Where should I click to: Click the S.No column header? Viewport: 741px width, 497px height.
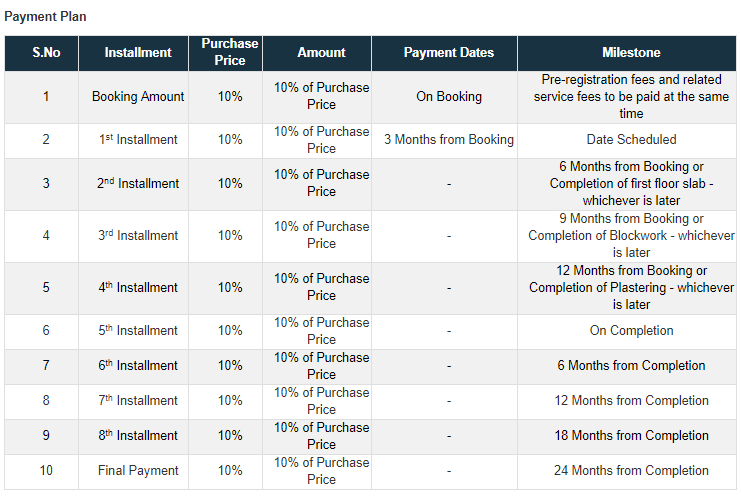coord(45,53)
